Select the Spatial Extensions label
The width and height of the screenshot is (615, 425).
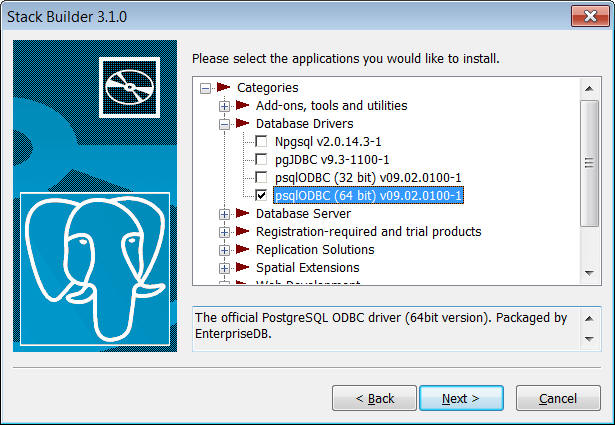point(308,268)
